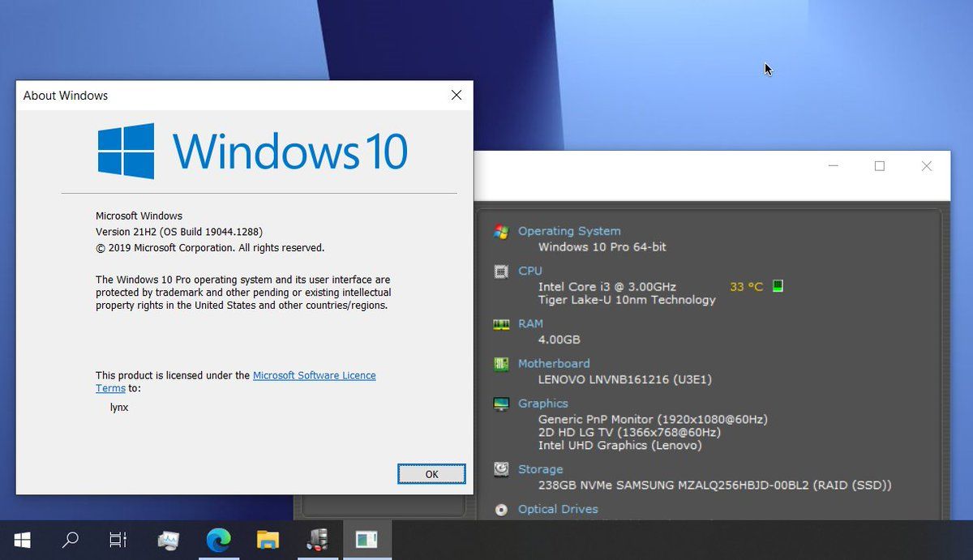Viewport: 973px width, 560px height.
Task: Click the system monitor icon on taskbar
Action: coord(169,540)
